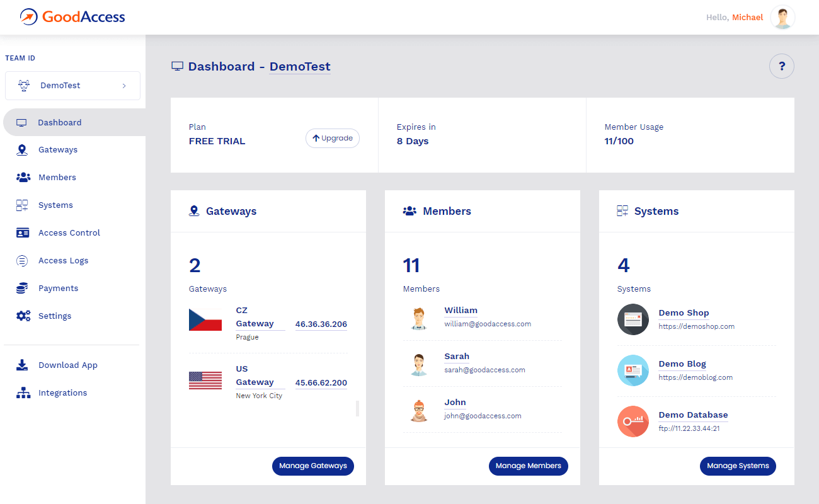Click the GoodAccess logo
This screenshot has width=819, height=504.
[71, 17]
